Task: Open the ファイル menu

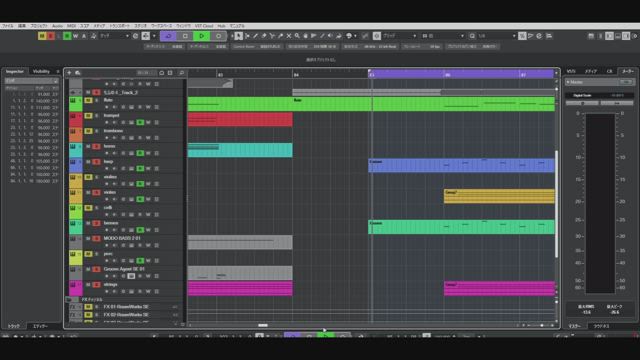Action: (8, 26)
